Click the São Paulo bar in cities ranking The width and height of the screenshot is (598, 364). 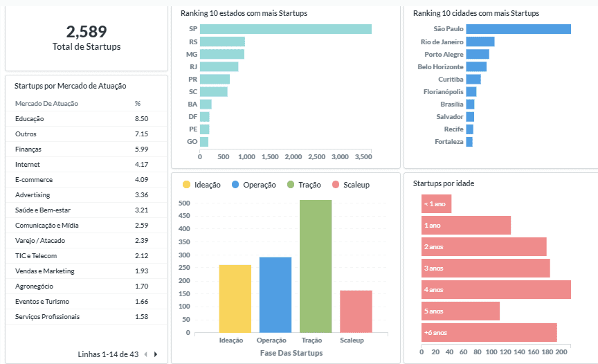click(x=518, y=29)
